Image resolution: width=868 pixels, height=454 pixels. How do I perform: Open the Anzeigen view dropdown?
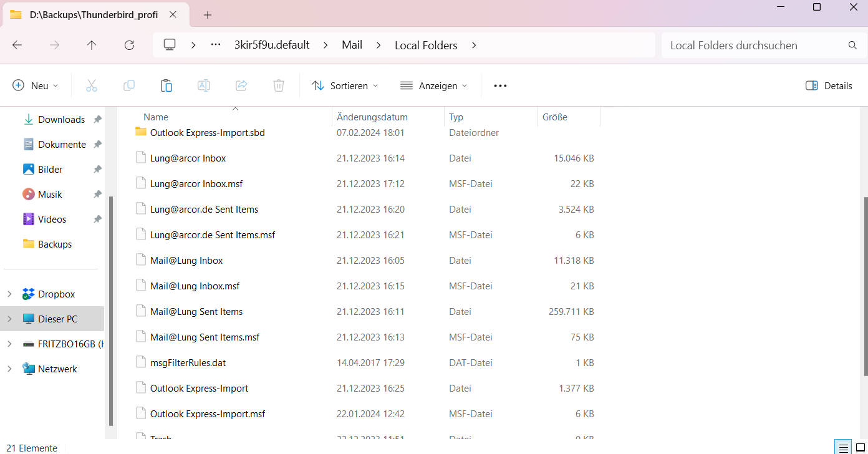(x=433, y=86)
